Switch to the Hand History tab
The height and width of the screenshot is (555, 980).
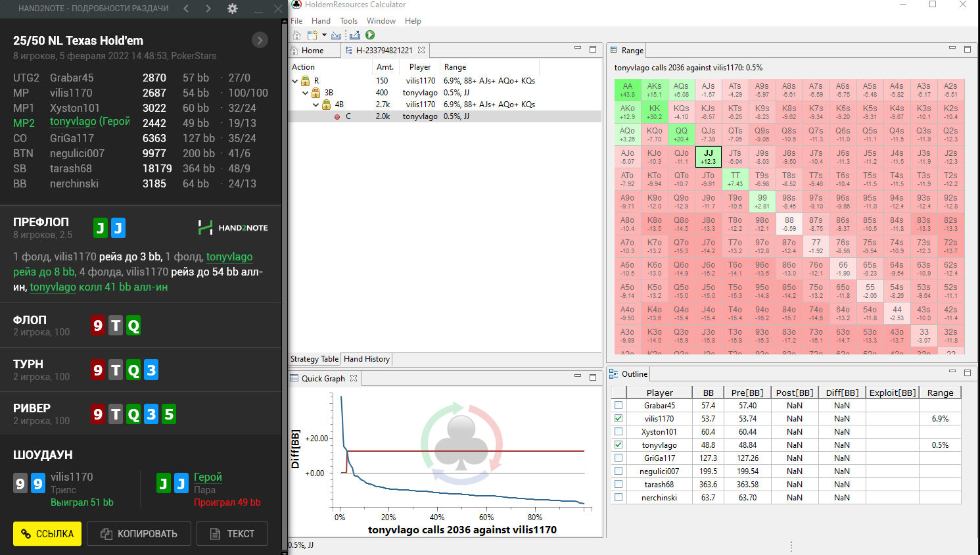click(x=366, y=359)
